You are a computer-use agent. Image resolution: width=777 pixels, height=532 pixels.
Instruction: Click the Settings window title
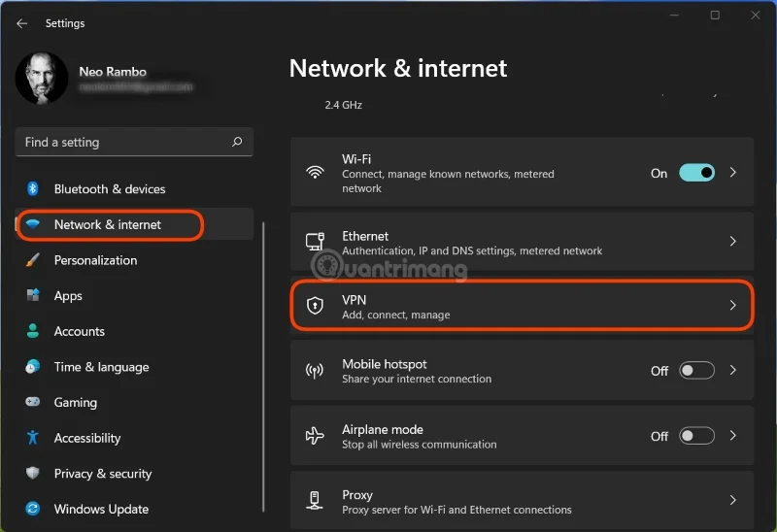65,23
